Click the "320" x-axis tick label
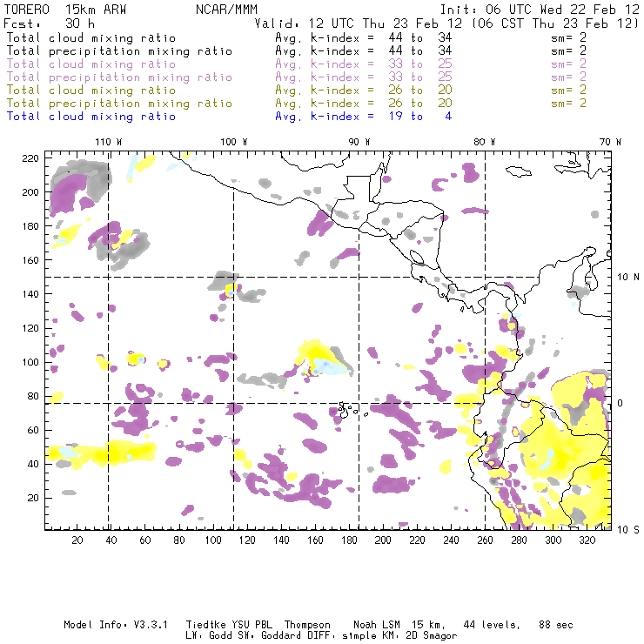Screen dimensions: 644x644 pyautogui.click(x=587, y=540)
